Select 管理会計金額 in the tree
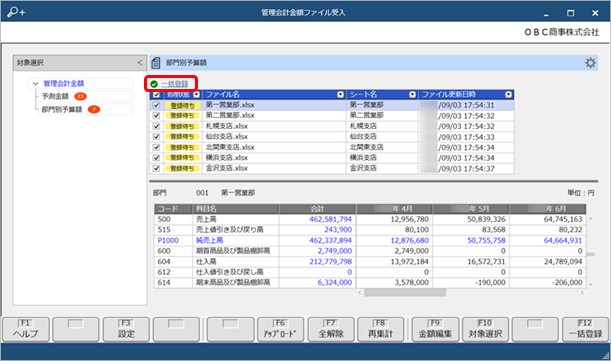This screenshot has height=361, width=611. coord(64,83)
